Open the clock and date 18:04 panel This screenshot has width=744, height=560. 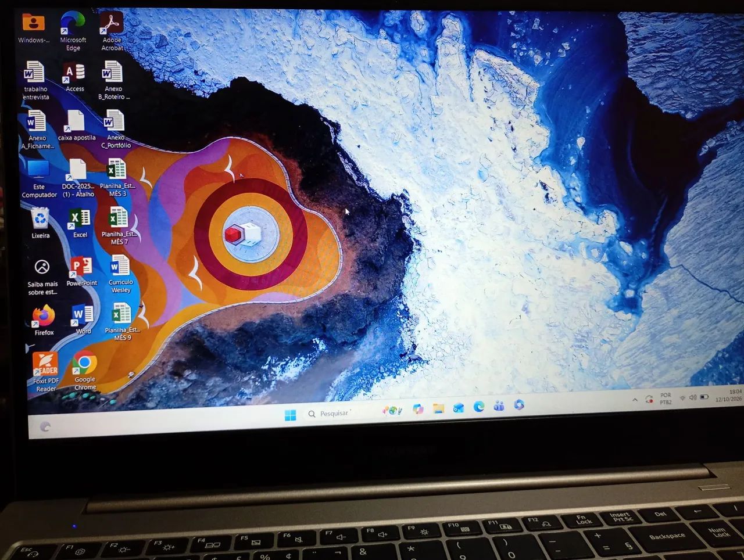(729, 396)
